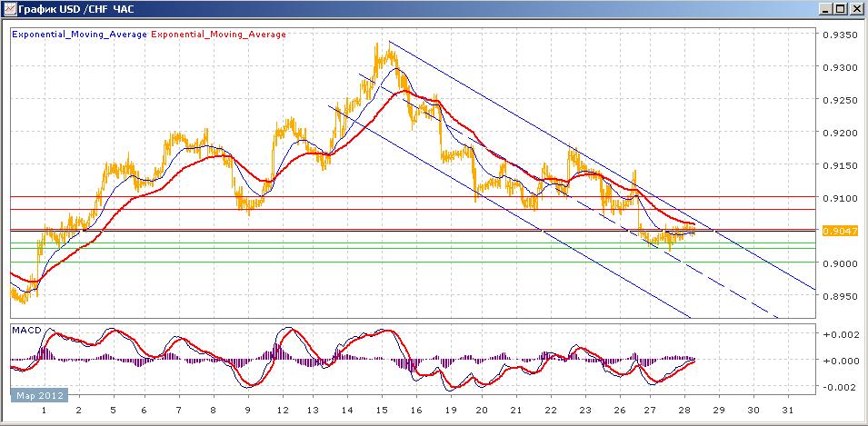The width and height of the screenshot is (868, 426).
Task: Click date 30 on the time axis
Action: [753, 411]
